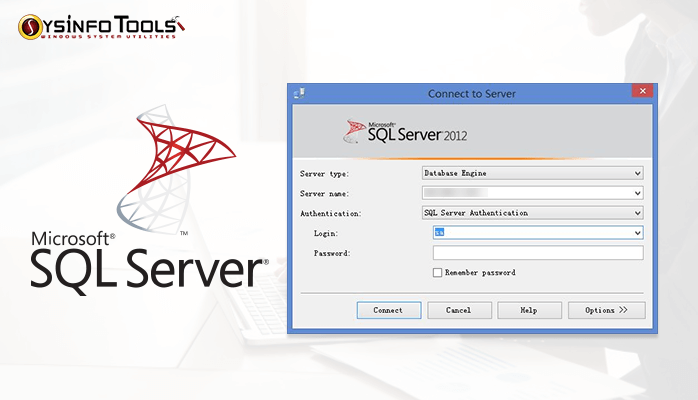Viewport: 698px width, 400px height.
Task: Open the Authentication dropdown
Action: [x=532, y=213]
